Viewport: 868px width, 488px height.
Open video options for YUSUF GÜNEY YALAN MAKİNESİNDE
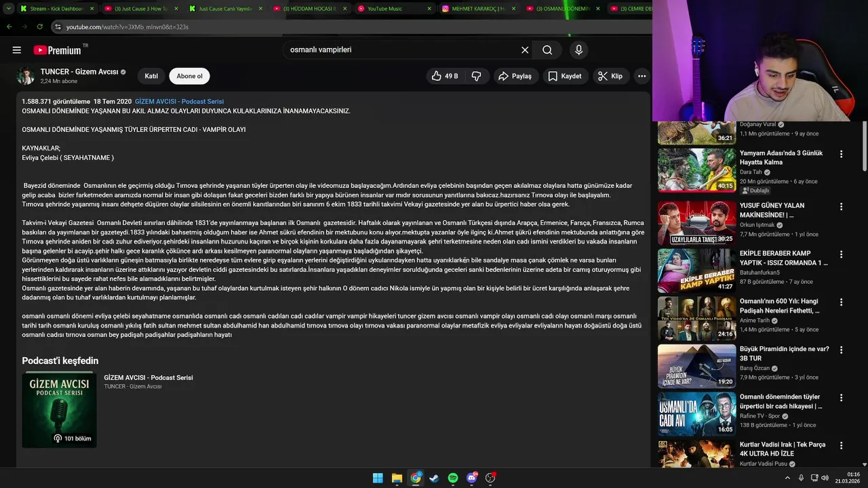click(x=842, y=207)
